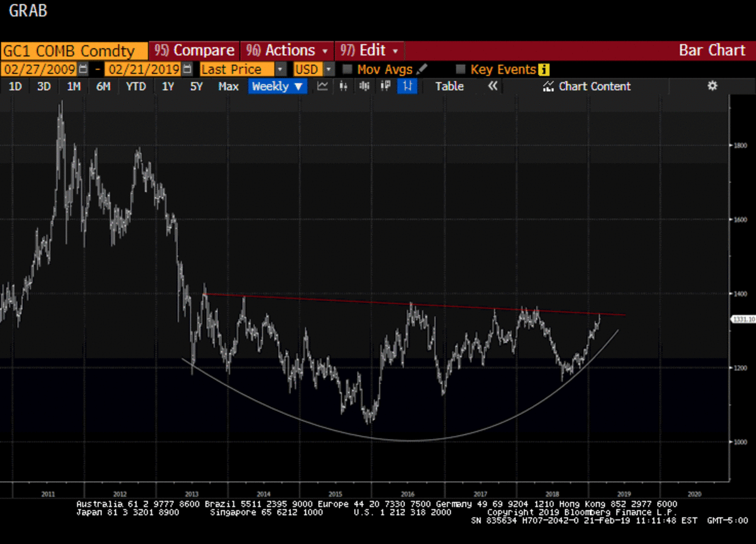Open the Weekly periodicity dropdown

tap(277, 86)
